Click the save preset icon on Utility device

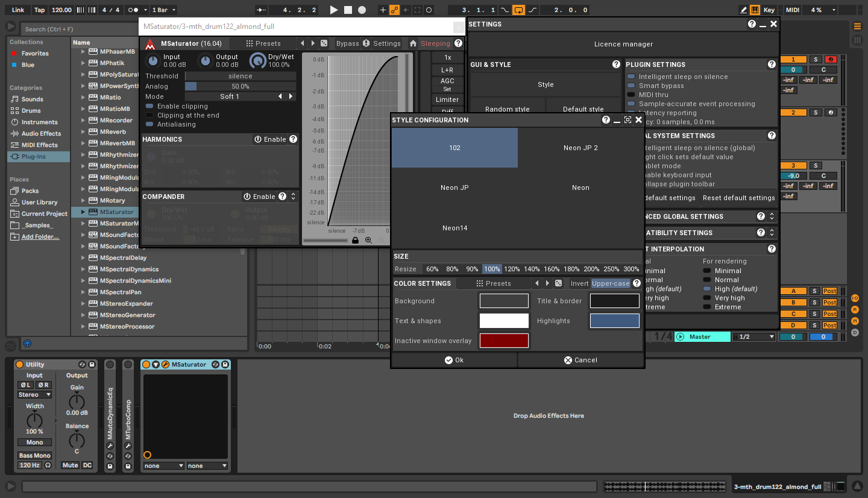92,365
